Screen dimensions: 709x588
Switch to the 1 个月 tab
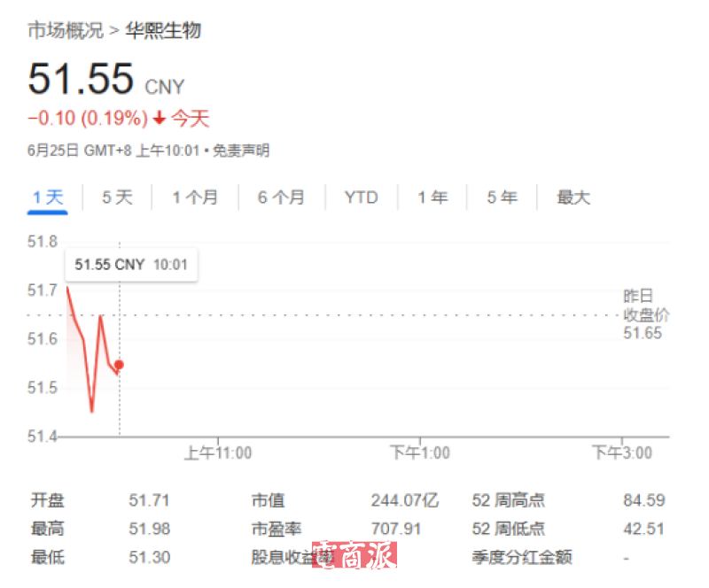(195, 197)
